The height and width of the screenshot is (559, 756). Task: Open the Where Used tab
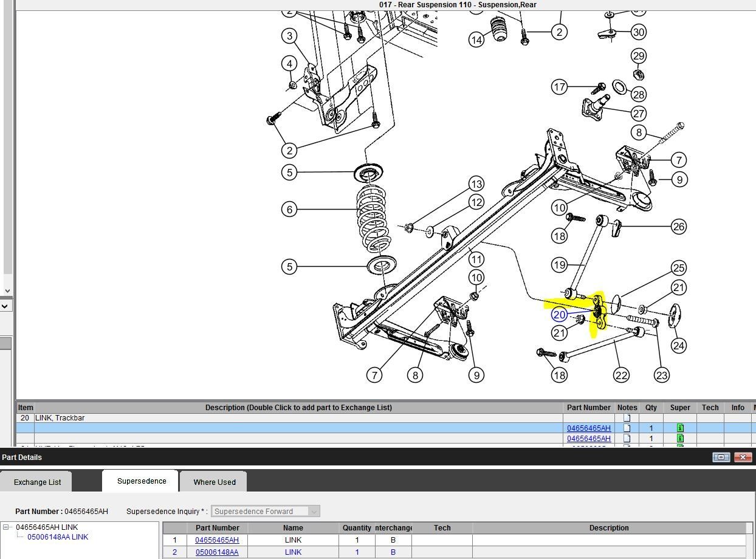point(214,482)
